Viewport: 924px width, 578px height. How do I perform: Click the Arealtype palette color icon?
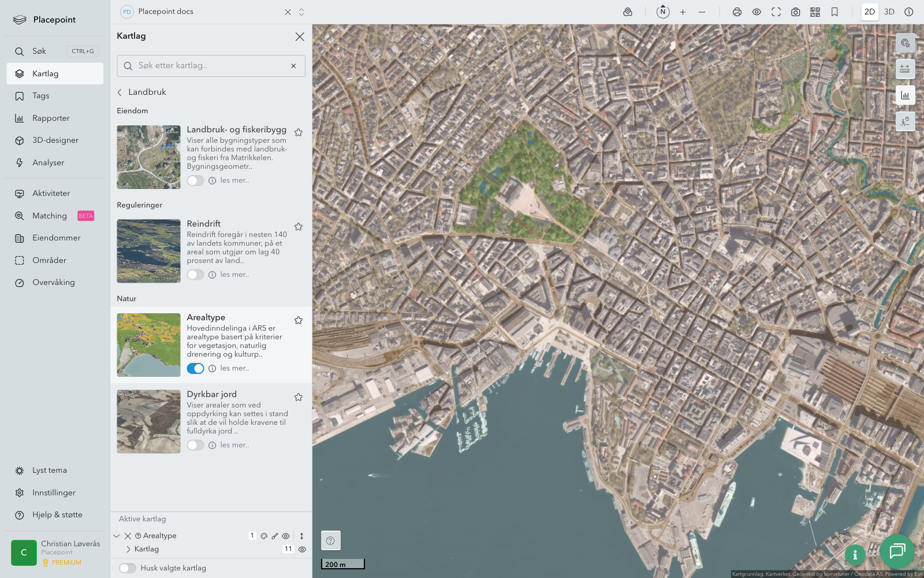tap(264, 536)
